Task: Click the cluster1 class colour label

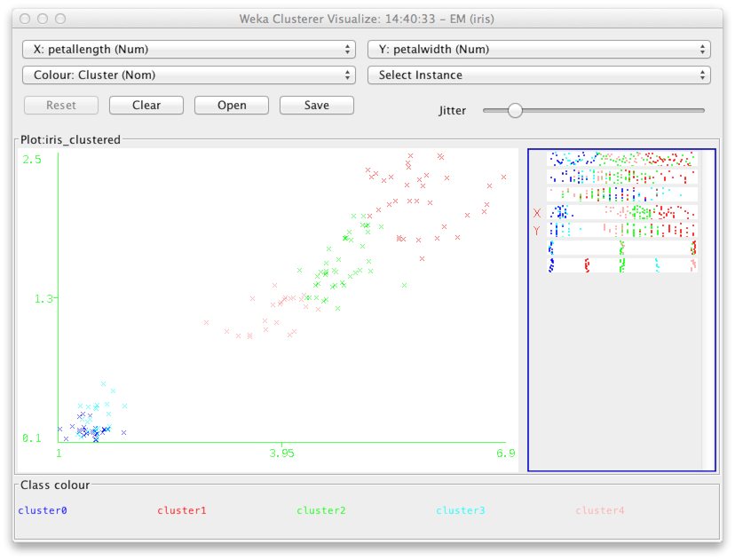Action: [x=182, y=510]
